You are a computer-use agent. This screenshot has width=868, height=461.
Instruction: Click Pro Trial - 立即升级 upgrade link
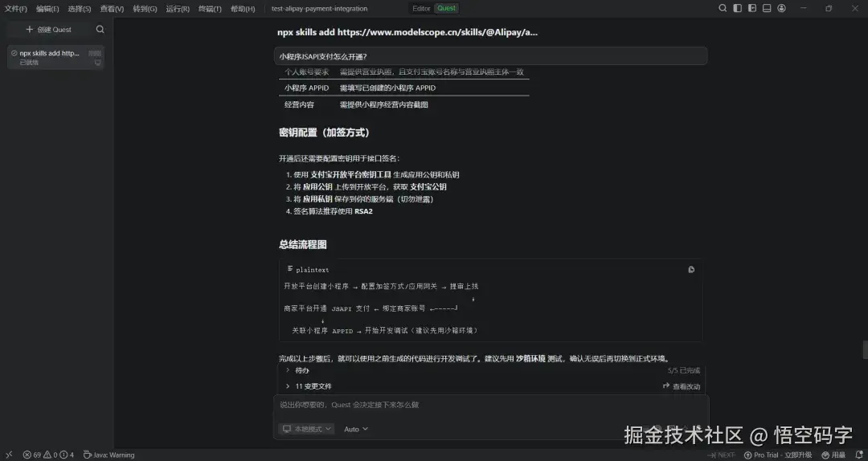[x=778, y=455]
